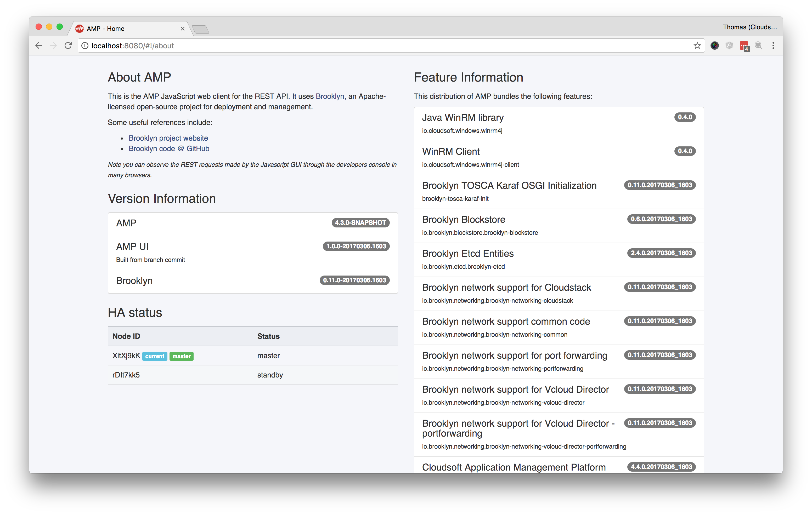The image size is (812, 515).
Task: Click brooklyn-tosca-karaf-init text
Action: coord(455,199)
